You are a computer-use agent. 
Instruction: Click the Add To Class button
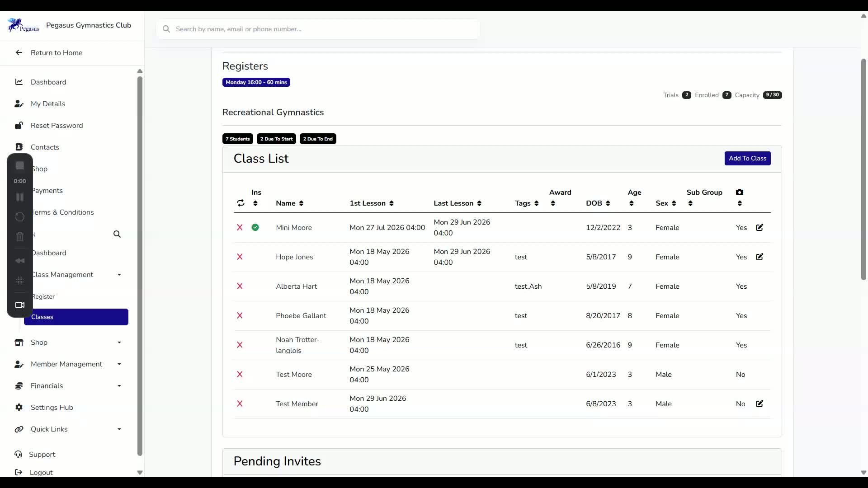coord(747,158)
